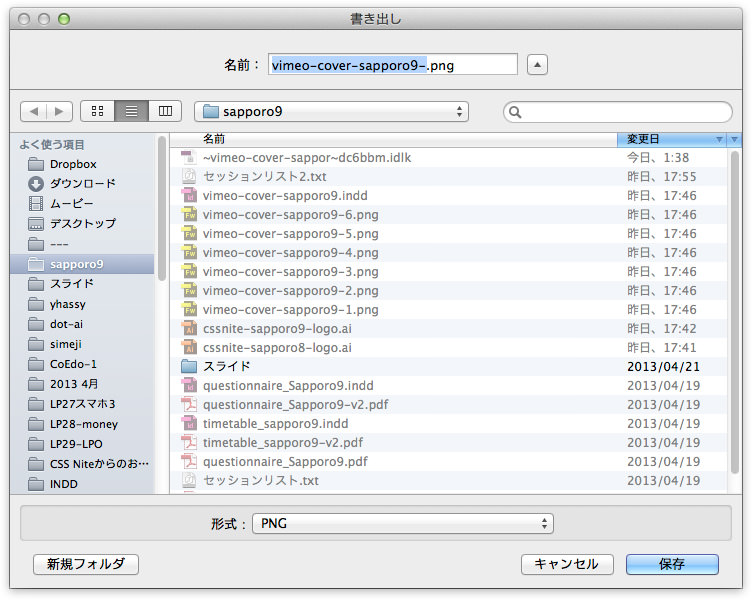Screen dimensions: 752x600
Task: Open the sapporo9 folder location dropdown
Action: (x=331, y=112)
